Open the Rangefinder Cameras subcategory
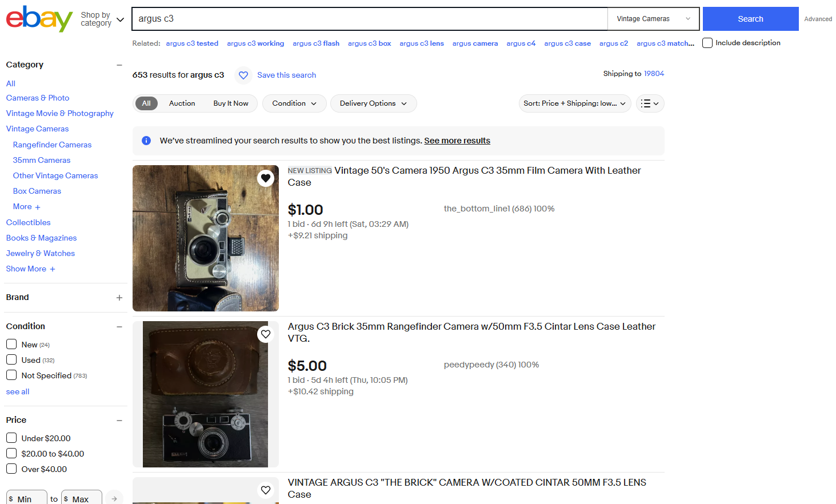836x504 pixels. click(52, 145)
